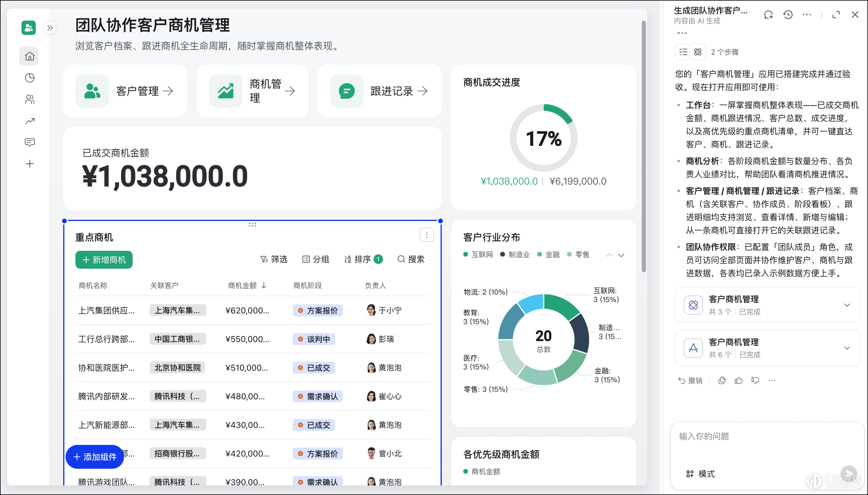868x495 pixels.
Task: Go to the 客户管理 page card
Action: 125,91
